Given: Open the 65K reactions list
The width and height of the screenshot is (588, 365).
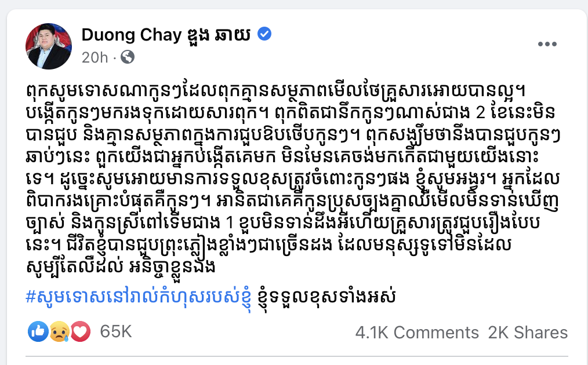Looking at the screenshot, I should (115, 332).
